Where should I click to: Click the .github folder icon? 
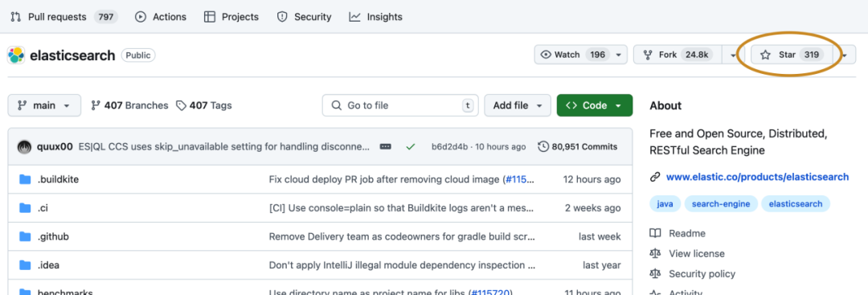(x=25, y=236)
